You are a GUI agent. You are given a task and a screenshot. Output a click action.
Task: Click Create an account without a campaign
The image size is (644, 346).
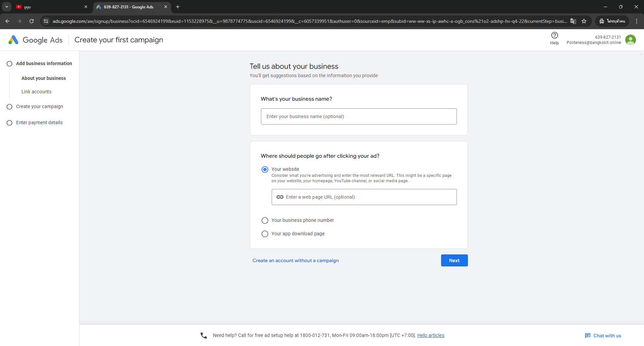pos(296,260)
